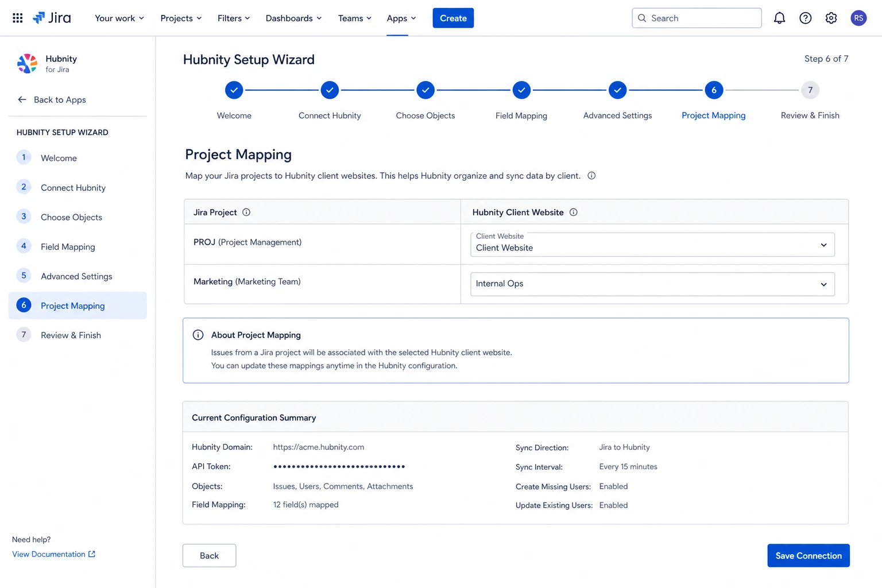Go to Choose Objects in the sidebar
Screen dimensions: 882x588
coord(78,217)
